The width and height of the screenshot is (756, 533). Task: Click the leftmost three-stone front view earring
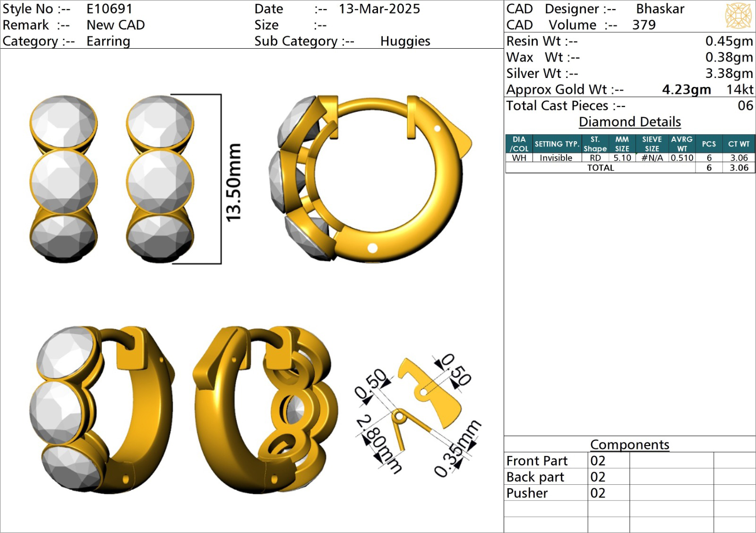point(63,179)
